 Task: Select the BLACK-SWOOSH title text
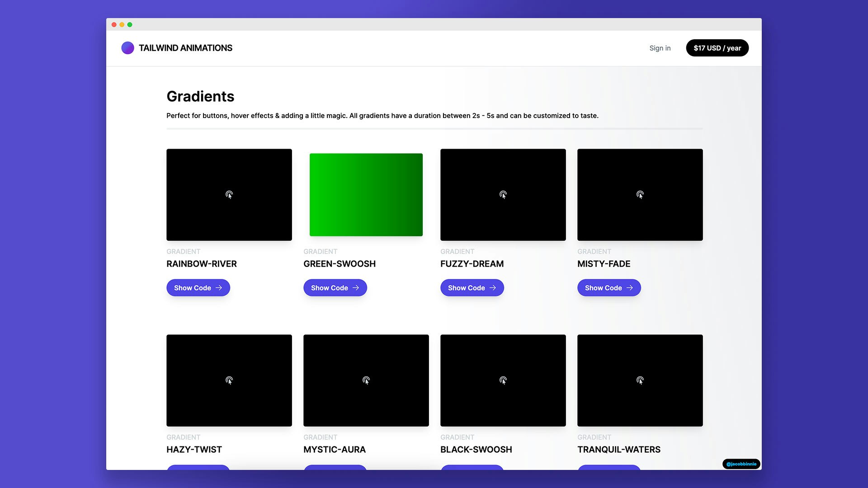476,450
